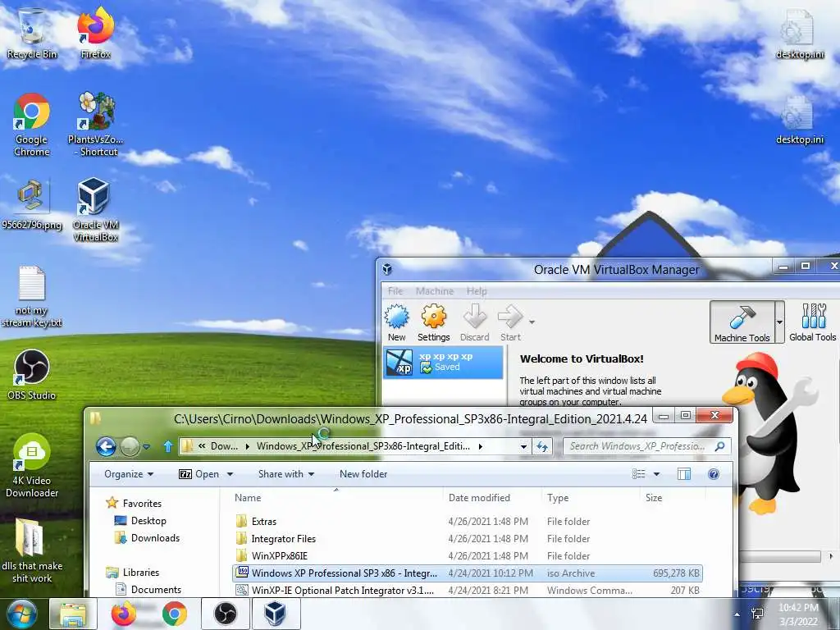Select the 'xp xp xp xp' virtual machine
The height and width of the screenshot is (630, 840).
pos(443,362)
